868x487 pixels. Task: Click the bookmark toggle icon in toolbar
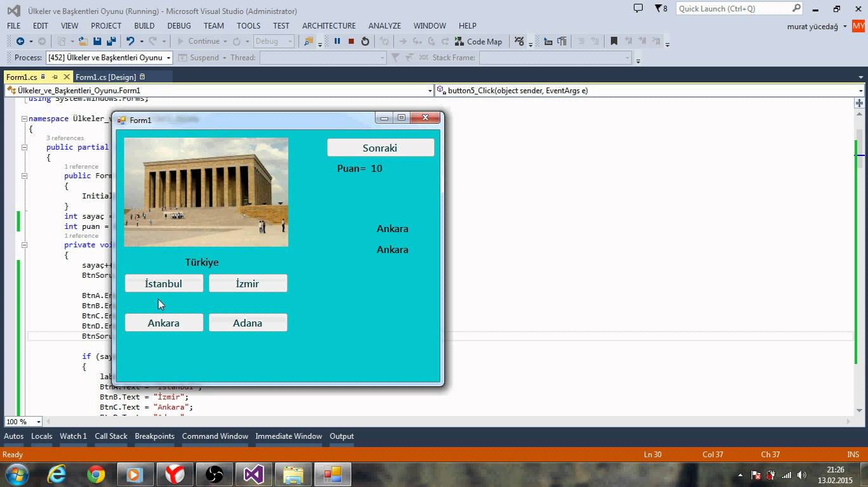tap(614, 41)
